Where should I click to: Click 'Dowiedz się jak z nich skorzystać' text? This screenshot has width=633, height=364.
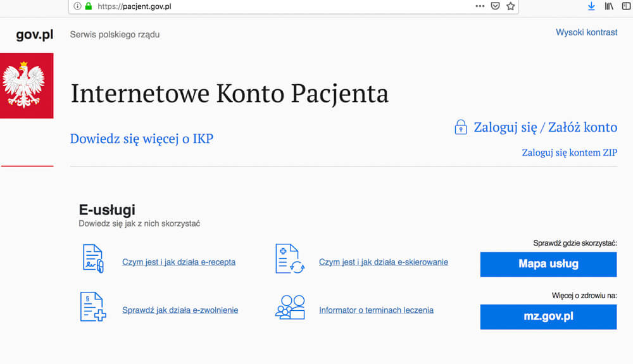tap(139, 223)
